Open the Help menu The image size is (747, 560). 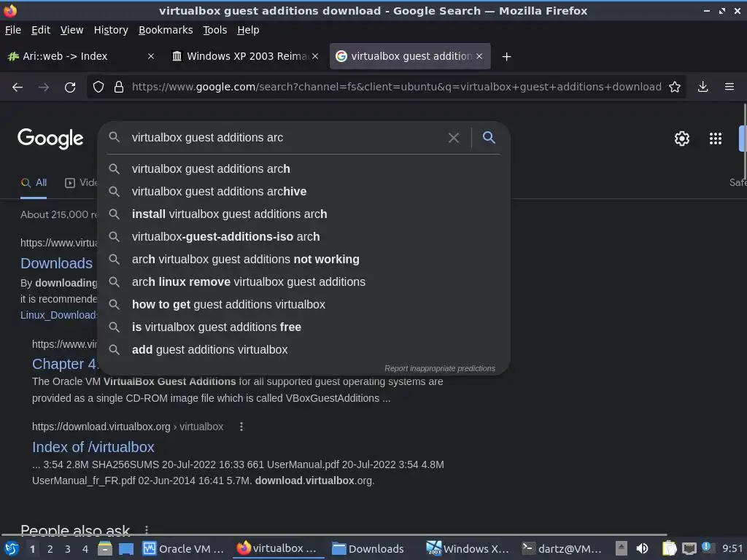(248, 30)
